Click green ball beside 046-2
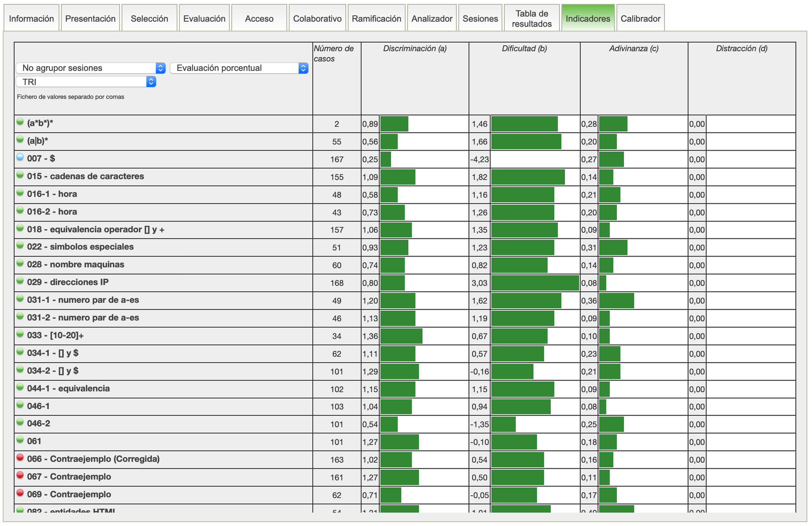812x526 pixels. pyautogui.click(x=20, y=422)
